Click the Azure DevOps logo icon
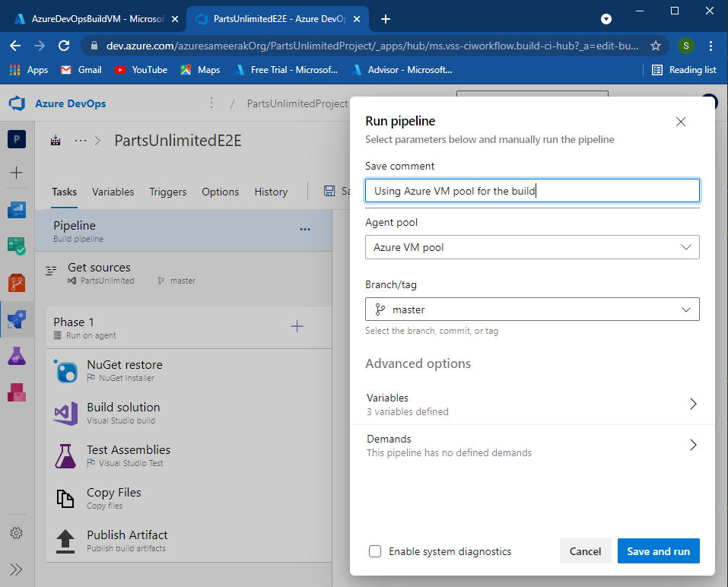 [x=17, y=103]
